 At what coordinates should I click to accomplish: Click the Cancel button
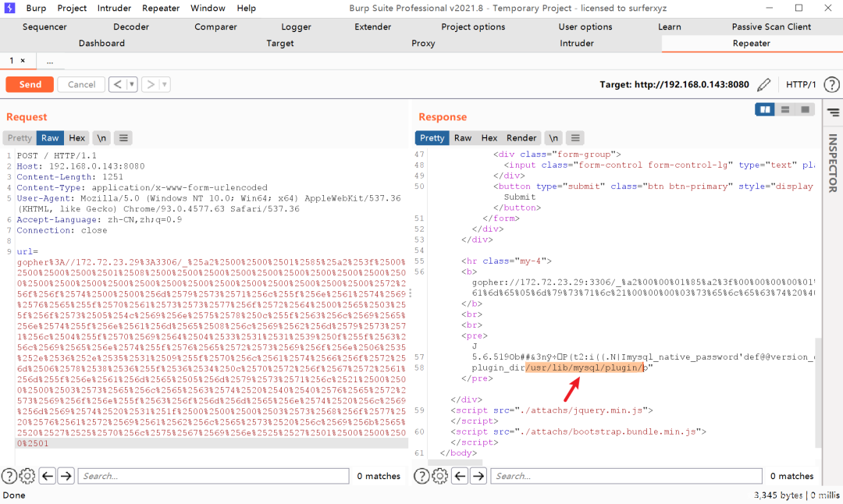click(x=81, y=84)
